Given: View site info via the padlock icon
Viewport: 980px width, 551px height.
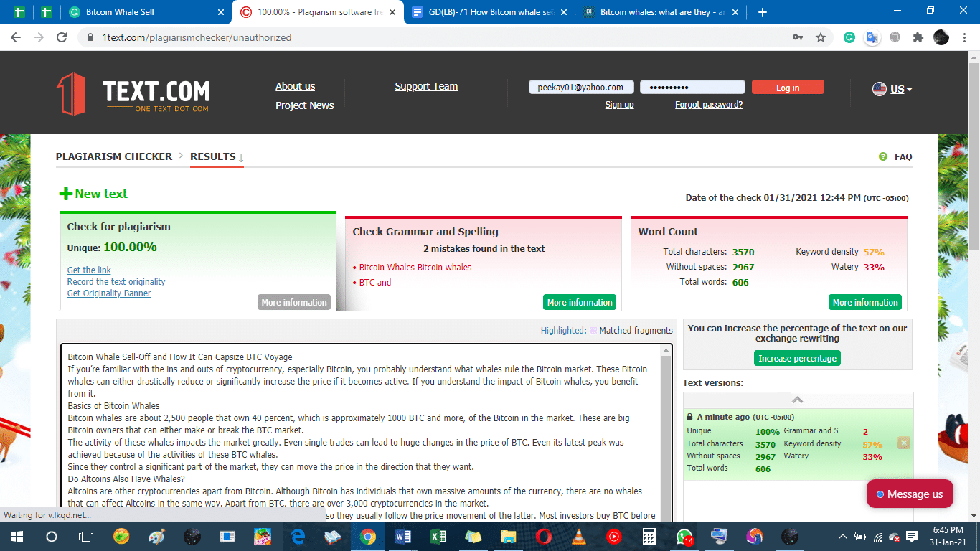Looking at the screenshot, I should coord(90,37).
